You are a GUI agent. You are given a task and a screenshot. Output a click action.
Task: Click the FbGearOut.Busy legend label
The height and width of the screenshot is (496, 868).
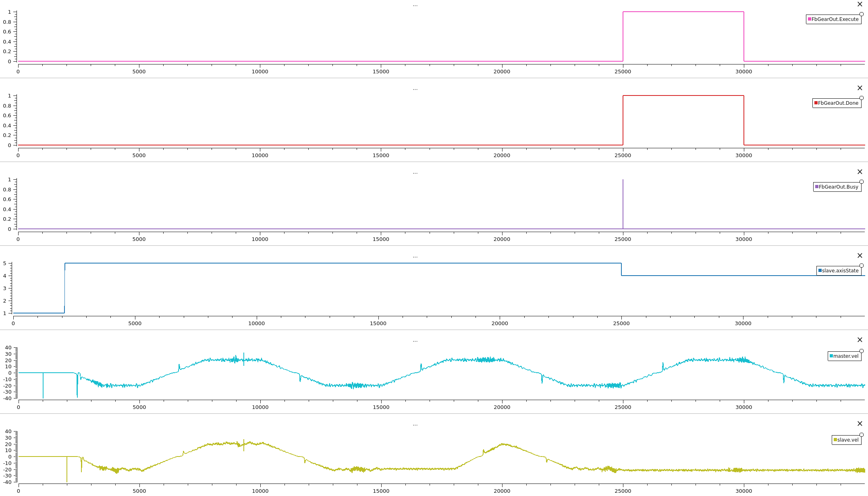pos(838,187)
